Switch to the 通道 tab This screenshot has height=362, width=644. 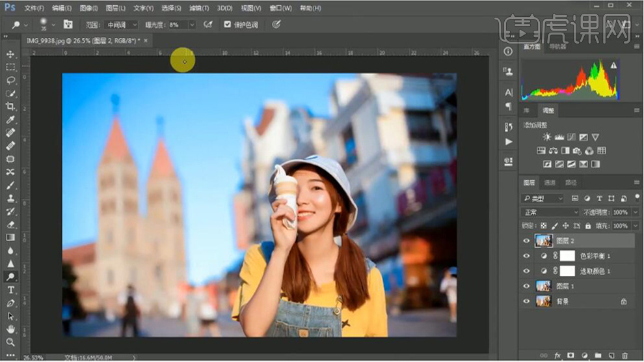coord(550,183)
